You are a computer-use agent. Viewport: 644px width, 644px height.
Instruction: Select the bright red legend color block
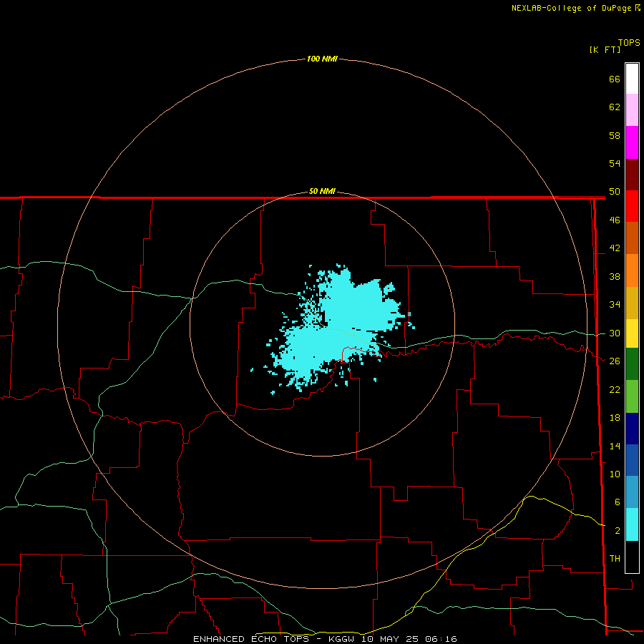(x=632, y=206)
